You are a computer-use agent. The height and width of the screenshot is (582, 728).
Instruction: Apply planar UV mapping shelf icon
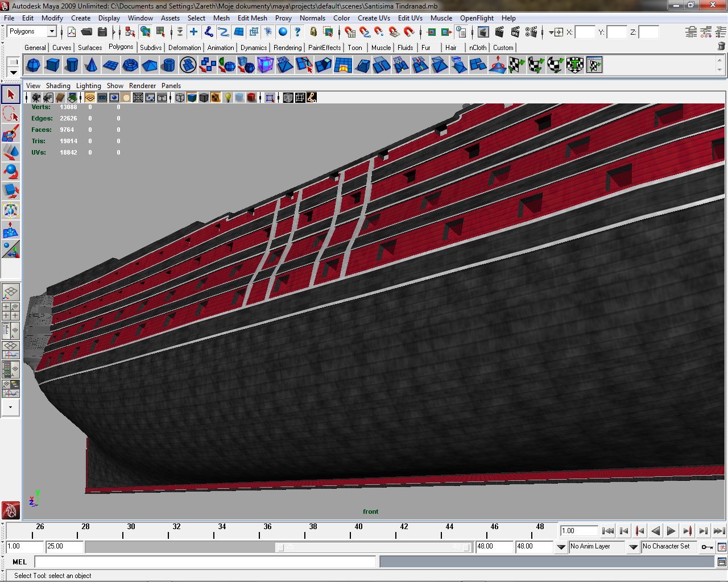tap(516, 65)
